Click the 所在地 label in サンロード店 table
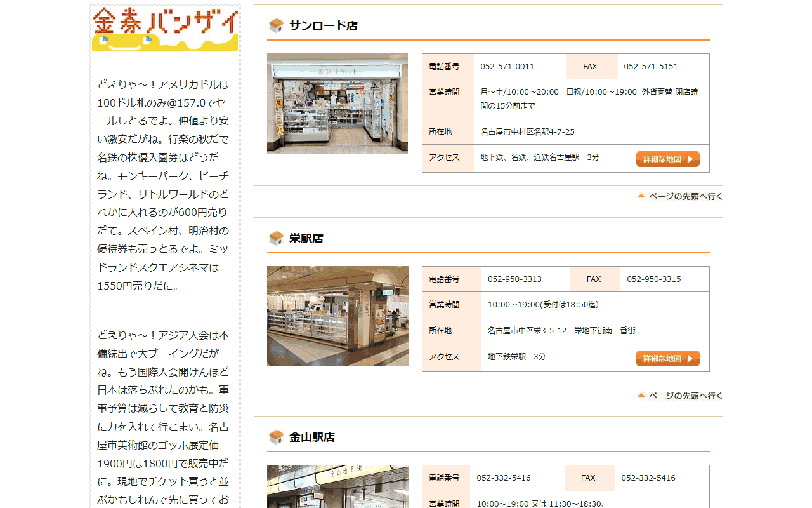The height and width of the screenshot is (508, 812). 440,132
